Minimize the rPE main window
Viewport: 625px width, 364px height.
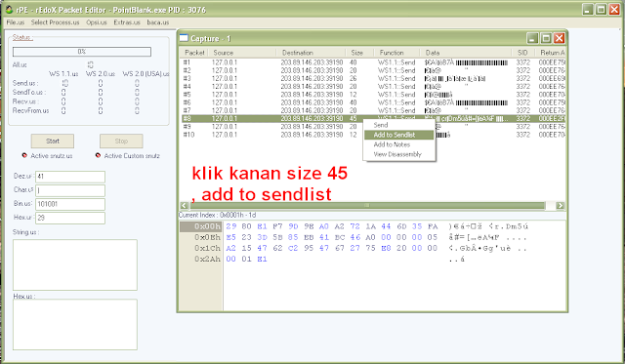pyautogui.click(x=587, y=9)
